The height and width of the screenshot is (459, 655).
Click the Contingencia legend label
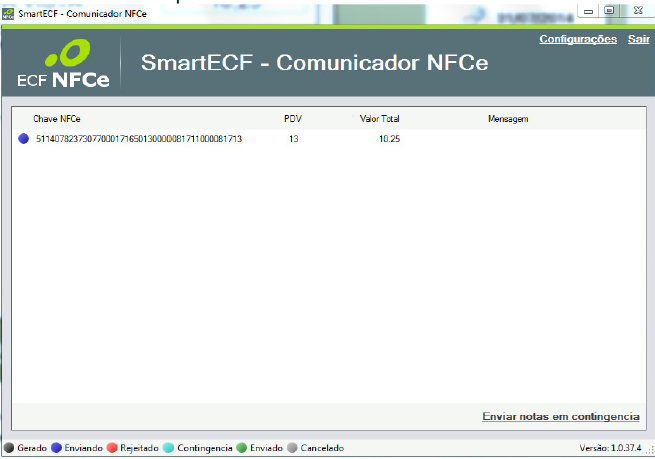point(204,448)
